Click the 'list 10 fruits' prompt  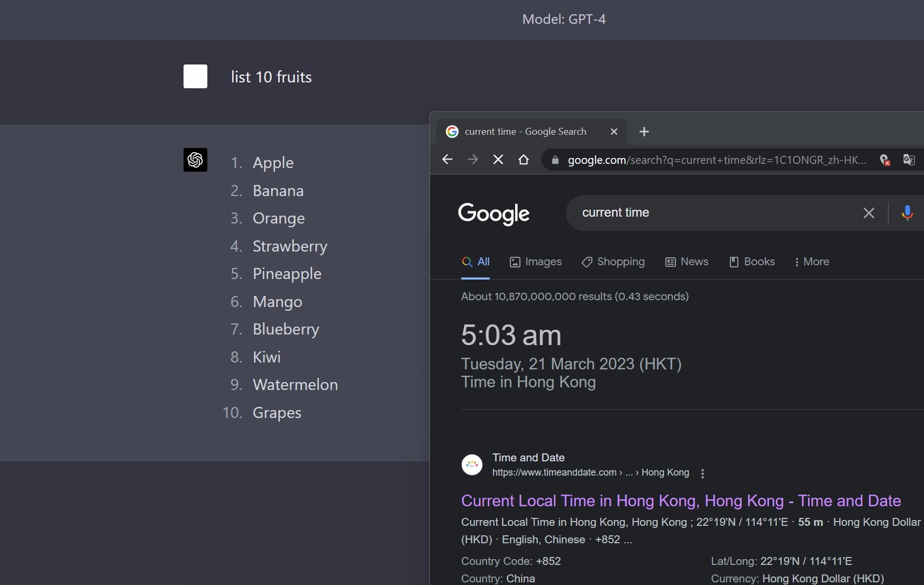[271, 77]
